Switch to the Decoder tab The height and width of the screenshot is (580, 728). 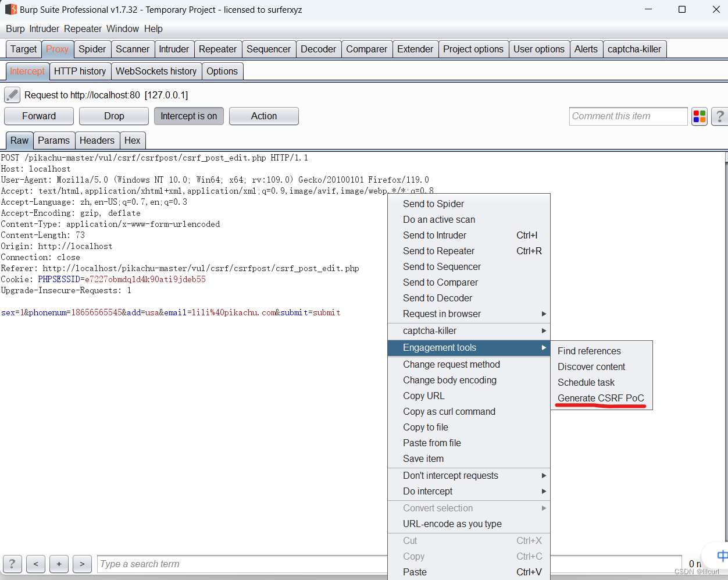click(x=318, y=49)
